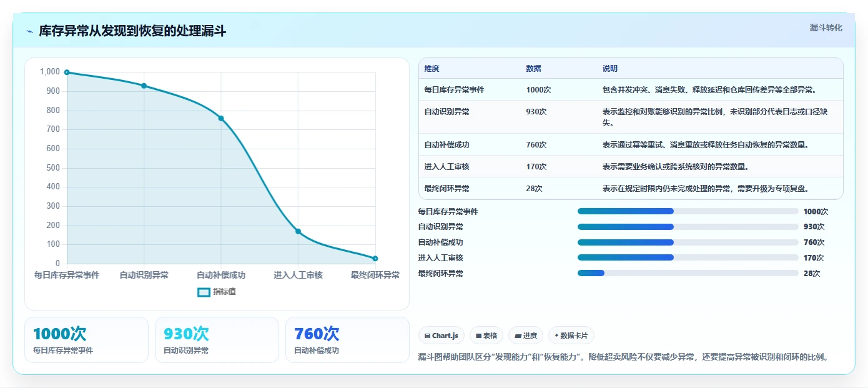
Task: Click the x-axis label 最终闭环异常
Action: click(375, 275)
